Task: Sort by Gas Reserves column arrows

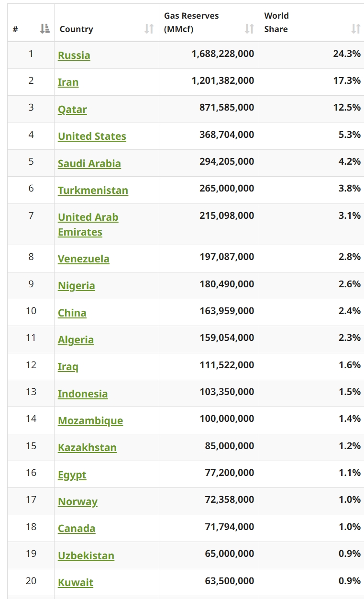Action: click(249, 29)
